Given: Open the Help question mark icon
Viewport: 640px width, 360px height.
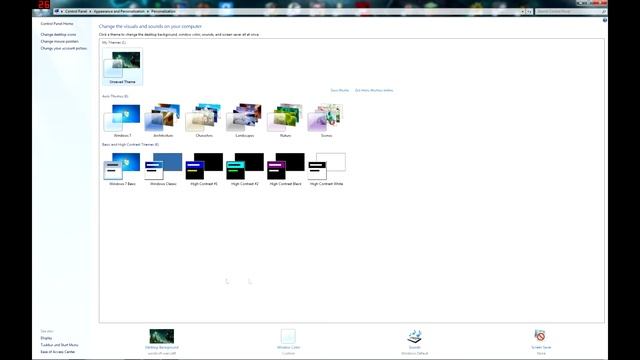Looking at the screenshot, I should (x=604, y=20).
